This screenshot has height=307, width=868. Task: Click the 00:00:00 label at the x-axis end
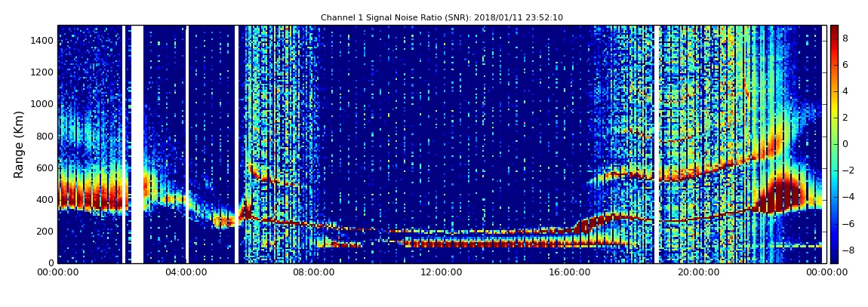click(826, 272)
